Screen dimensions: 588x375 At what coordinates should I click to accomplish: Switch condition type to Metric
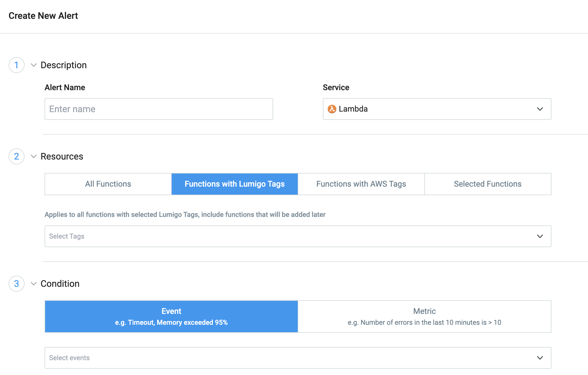[x=424, y=316]
